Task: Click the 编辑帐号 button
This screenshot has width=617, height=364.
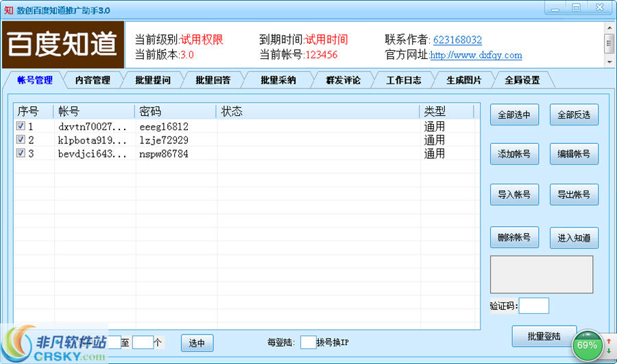Action: click(x=574, y=154)
